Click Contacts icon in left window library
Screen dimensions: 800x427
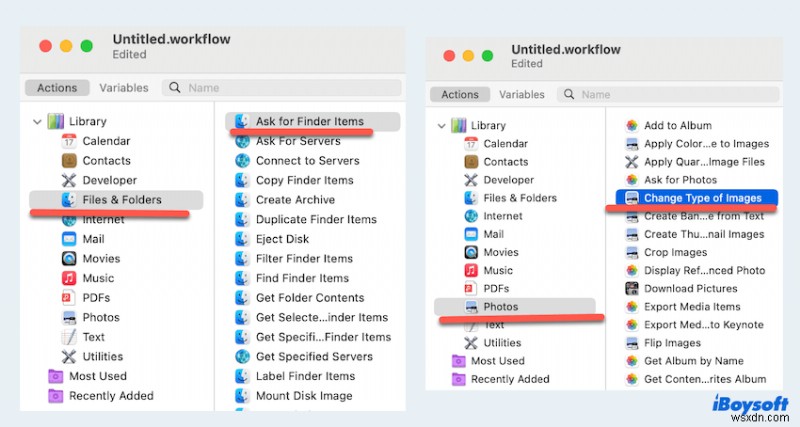click(x=69, y=161)
